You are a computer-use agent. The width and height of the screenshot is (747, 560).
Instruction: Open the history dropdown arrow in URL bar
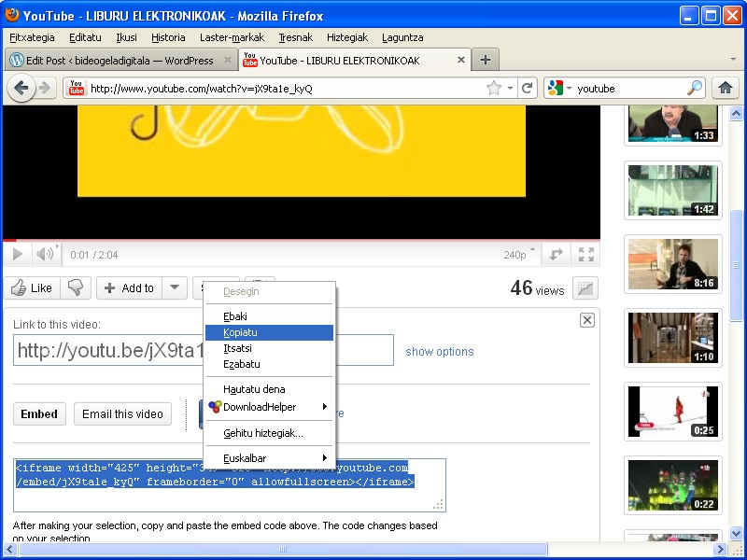(x=510, y=88)
